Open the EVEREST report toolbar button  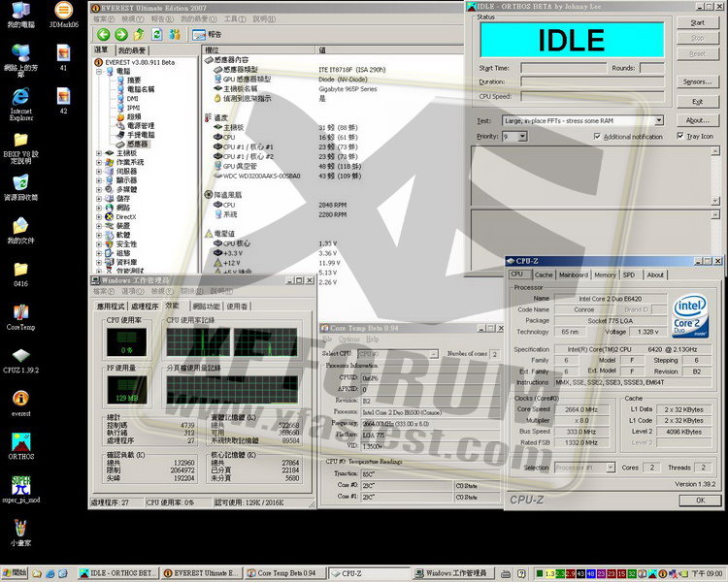207,34
